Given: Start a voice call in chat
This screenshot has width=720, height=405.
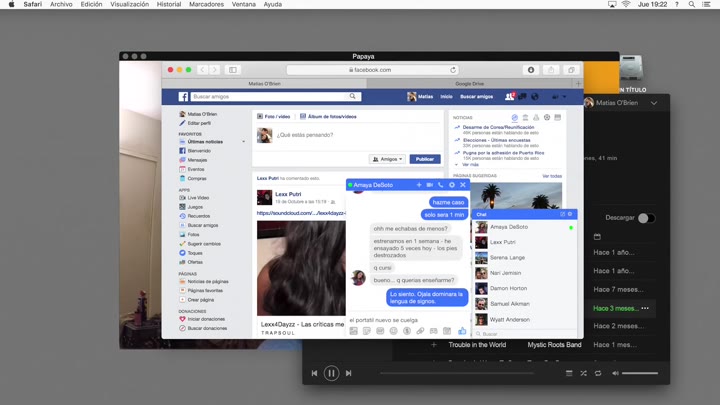Looking at the screenshot, I should 440,185.
